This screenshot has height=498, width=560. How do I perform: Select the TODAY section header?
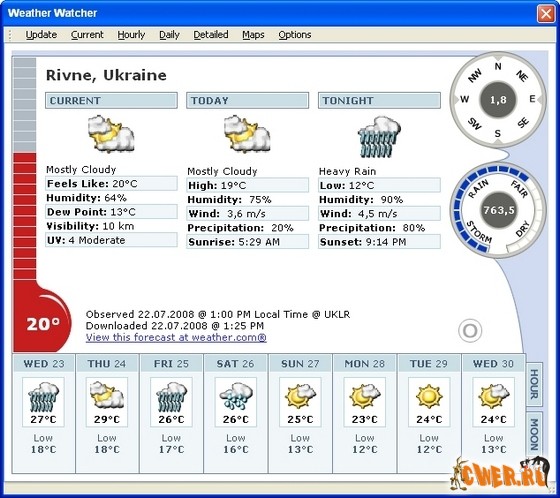(x=247, y=100)
